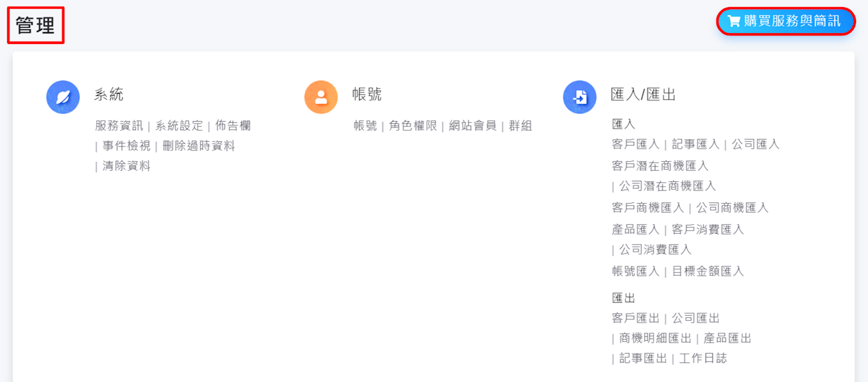Click the orange Account user icon
This screenshot has height=382, width=868.
321,97
